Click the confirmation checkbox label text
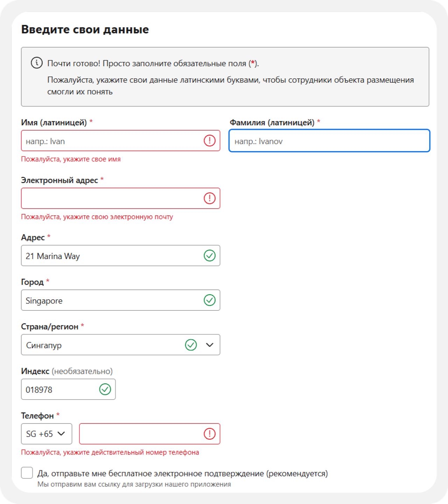 tap(183, 474)
